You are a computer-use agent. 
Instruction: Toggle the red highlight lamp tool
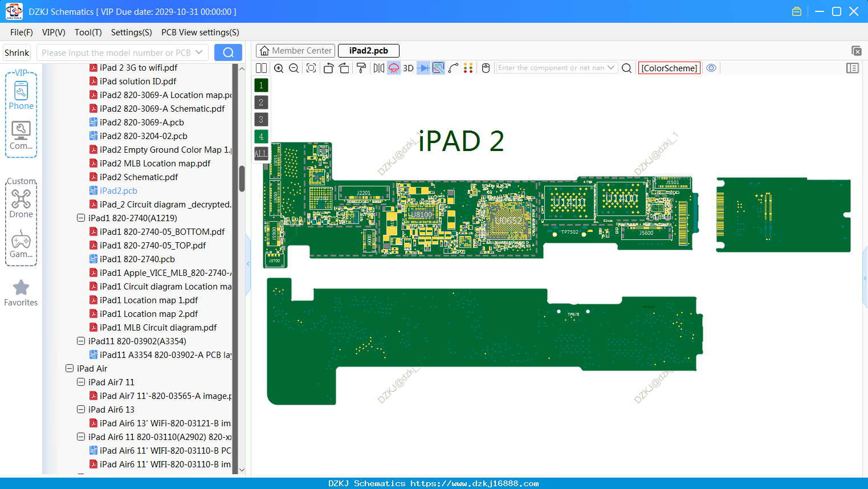pyautogui.click(x=394, y=68)
